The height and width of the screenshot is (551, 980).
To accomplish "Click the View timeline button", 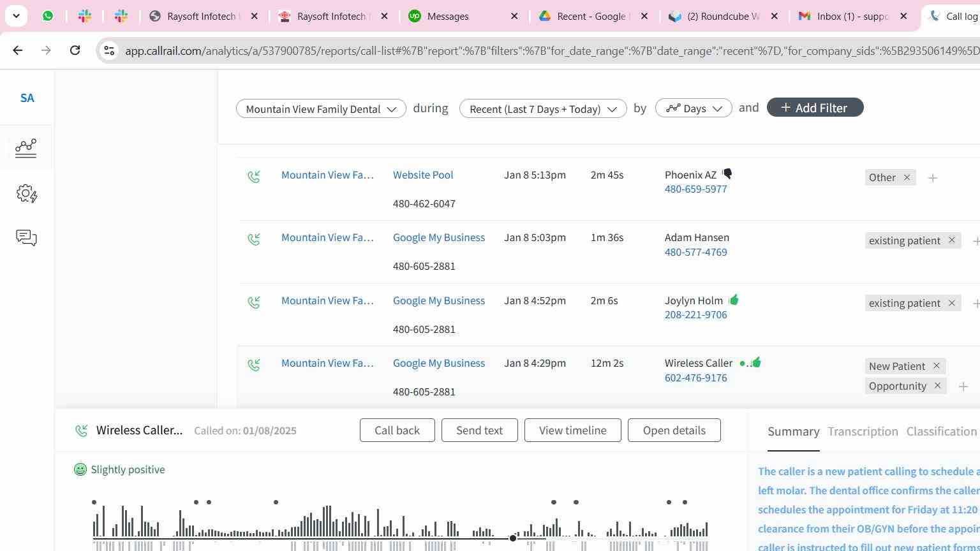I will [573, 430].
